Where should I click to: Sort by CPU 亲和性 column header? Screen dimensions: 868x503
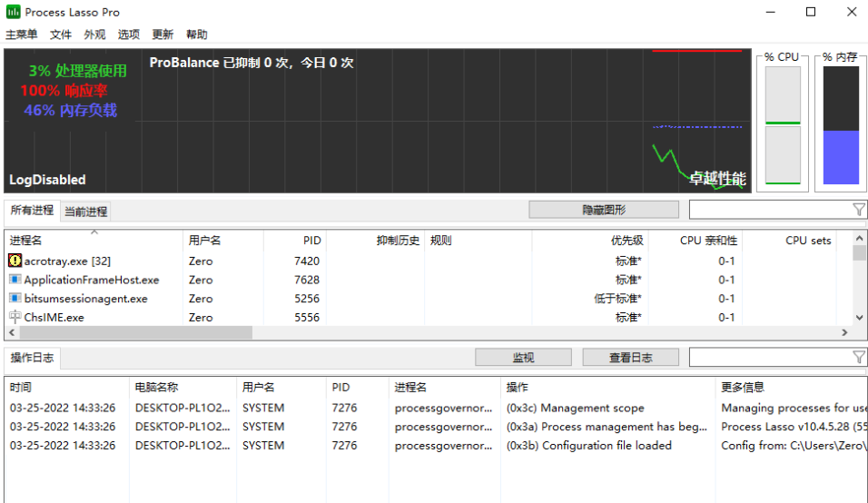click(x=695, y=241)
